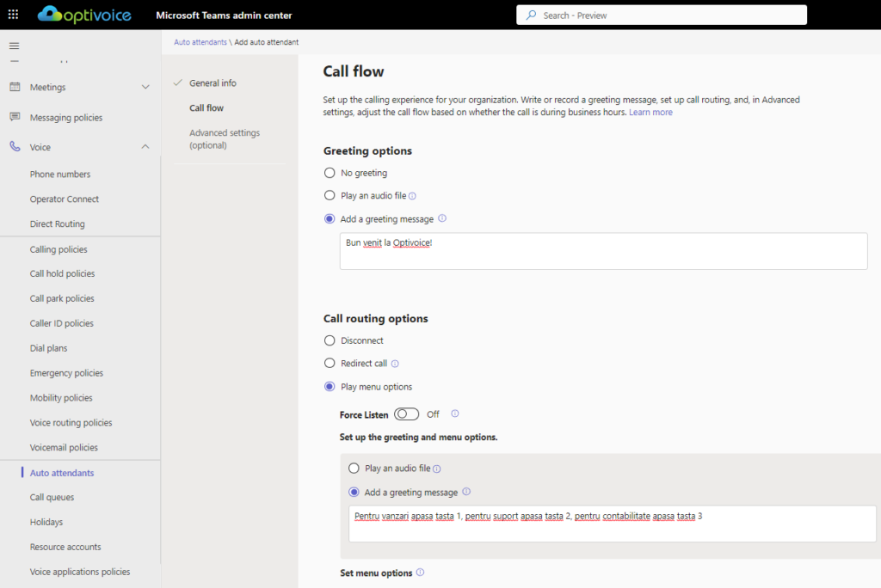Open Call queues in the sidebar
Screen dimensions: 881x588
pyautogui.click(x=52, y=497)
